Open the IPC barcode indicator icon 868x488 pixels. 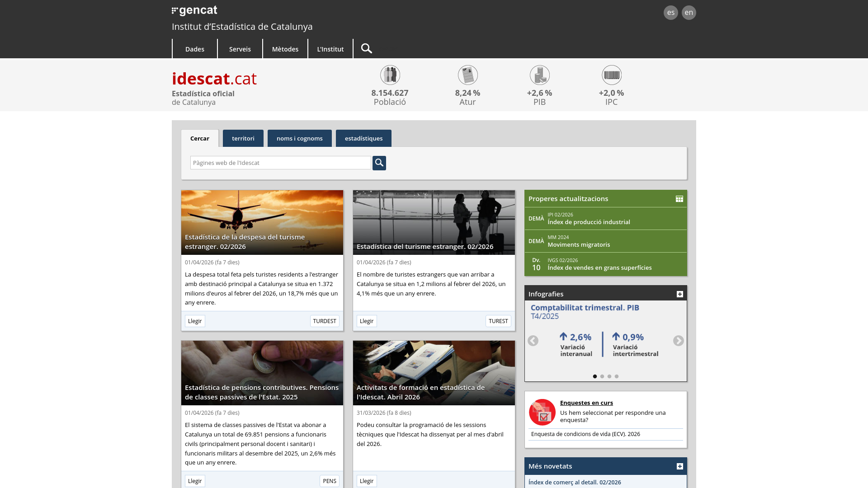tap(611, 75)
